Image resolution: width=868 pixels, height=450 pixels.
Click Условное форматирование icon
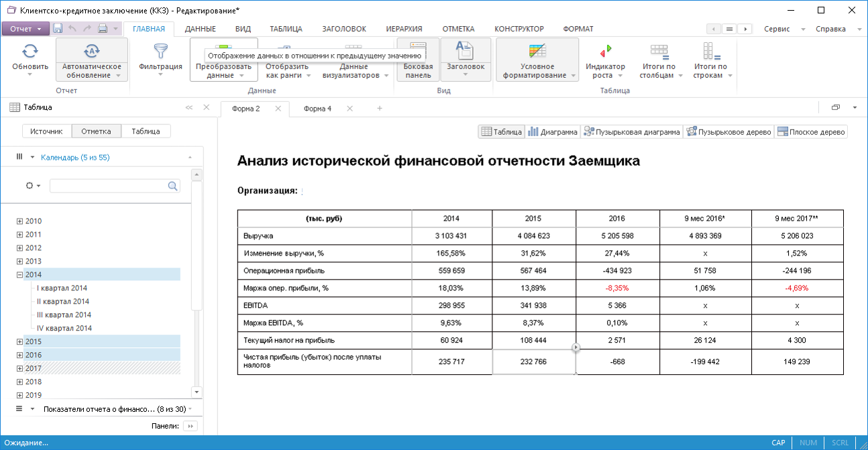(x=537, y=51)
